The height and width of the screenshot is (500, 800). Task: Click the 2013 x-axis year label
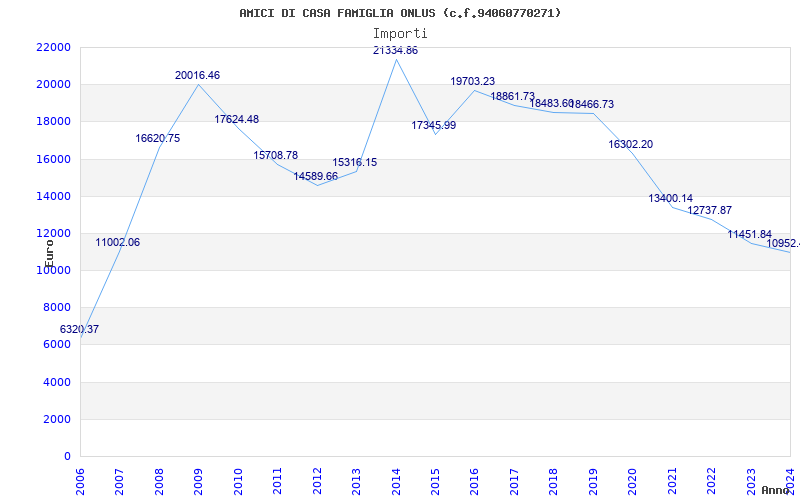(x=356, y=481)
